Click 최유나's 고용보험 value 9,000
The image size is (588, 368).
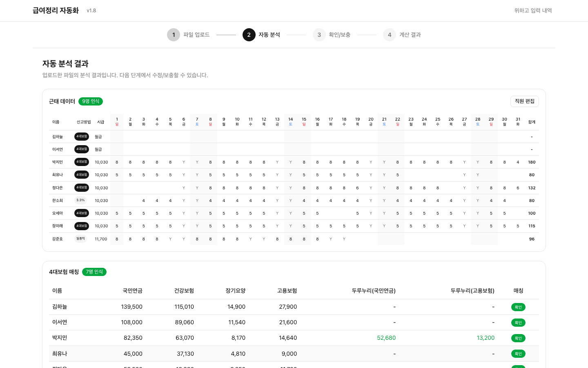[289, 354]
